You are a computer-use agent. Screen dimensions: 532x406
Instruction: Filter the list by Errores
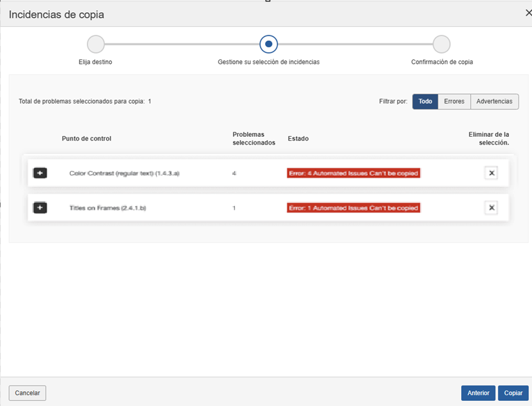454,102
